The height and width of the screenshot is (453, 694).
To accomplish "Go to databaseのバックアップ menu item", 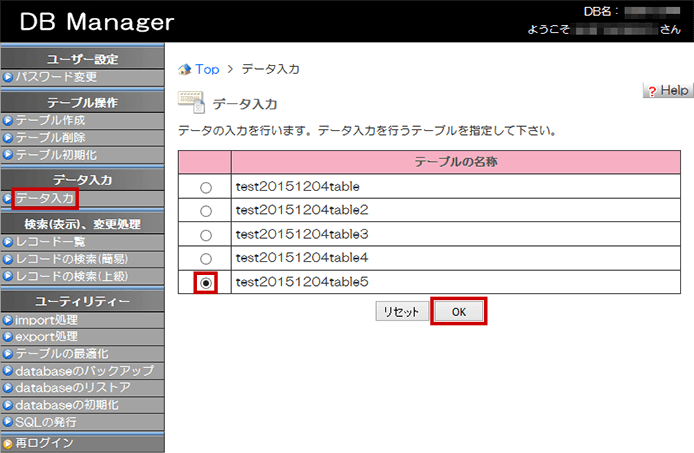I will [x=84, y=371].
